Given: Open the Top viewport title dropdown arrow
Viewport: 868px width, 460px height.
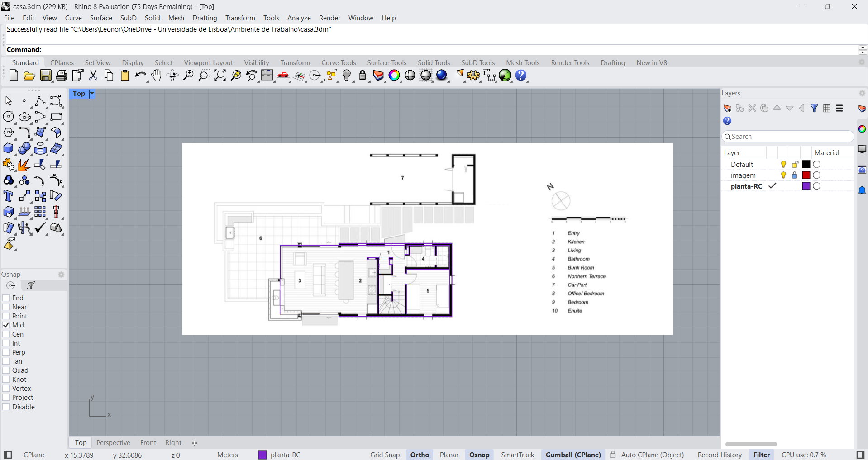Looking at the screenshot, I should click(x=92, y=94).
